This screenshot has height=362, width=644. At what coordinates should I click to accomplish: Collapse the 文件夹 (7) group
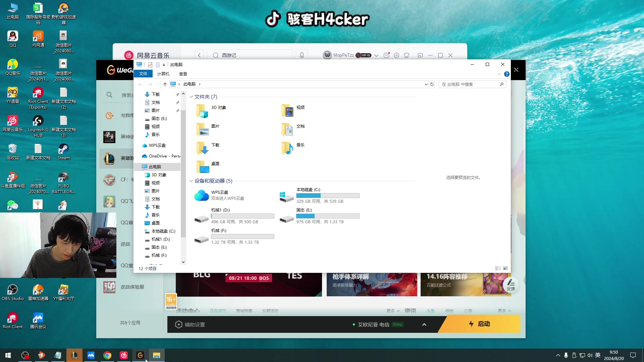point(191,97)
